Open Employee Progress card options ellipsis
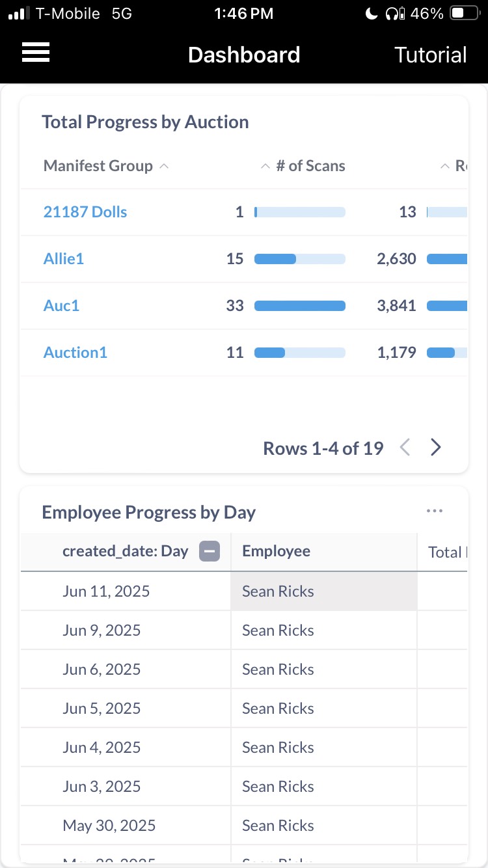 pyautogui.click(x=435, y=511)
